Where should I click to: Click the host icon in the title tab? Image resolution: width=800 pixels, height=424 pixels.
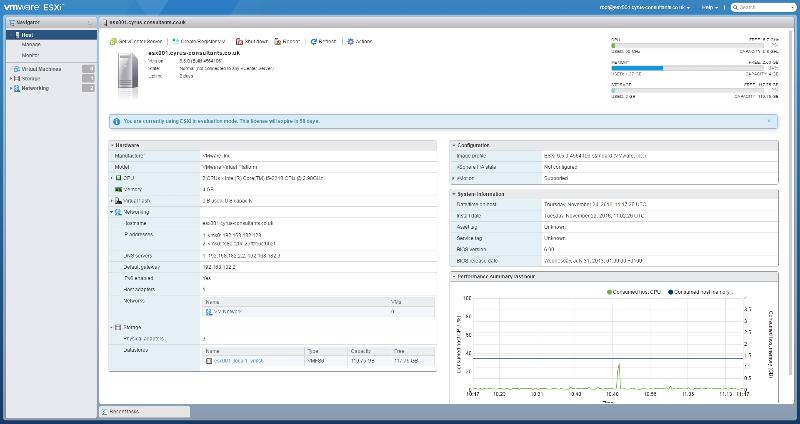tap(105, 22)
